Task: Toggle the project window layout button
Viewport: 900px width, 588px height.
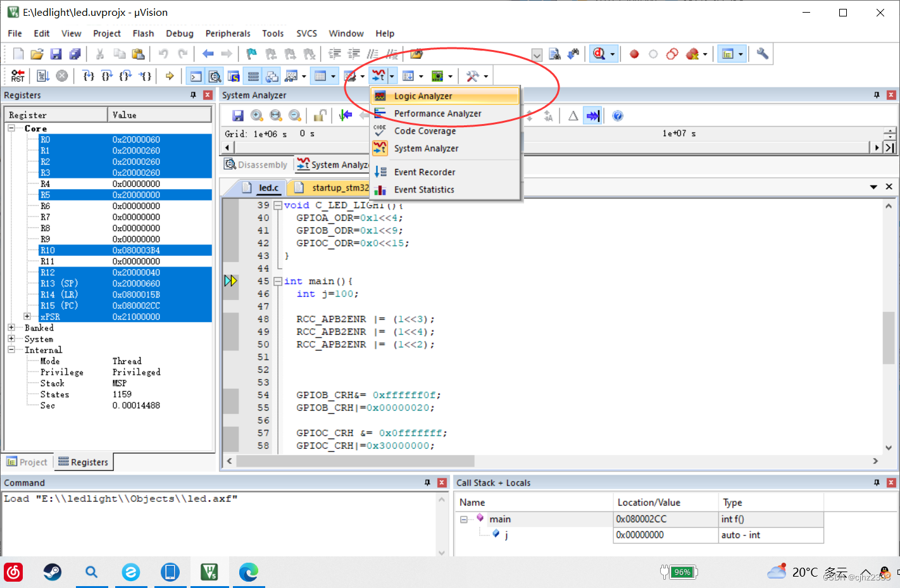Action: pyautogui.click(x=728, y=54)
